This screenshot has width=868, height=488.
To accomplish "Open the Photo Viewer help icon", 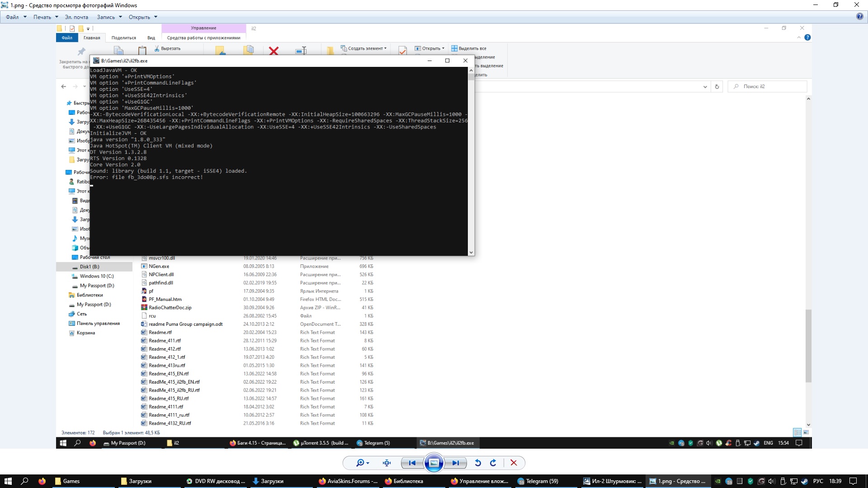I will tap(859, 17).
